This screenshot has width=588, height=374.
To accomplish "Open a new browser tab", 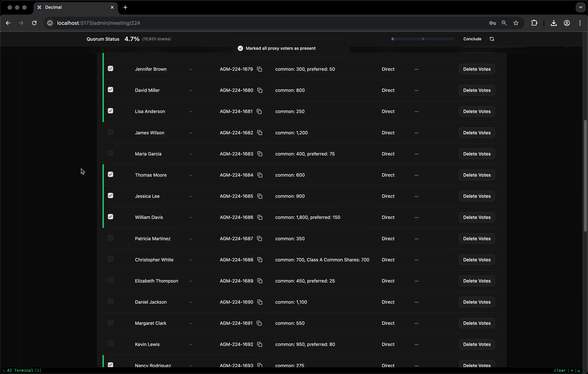I will [x=125, y=7].
